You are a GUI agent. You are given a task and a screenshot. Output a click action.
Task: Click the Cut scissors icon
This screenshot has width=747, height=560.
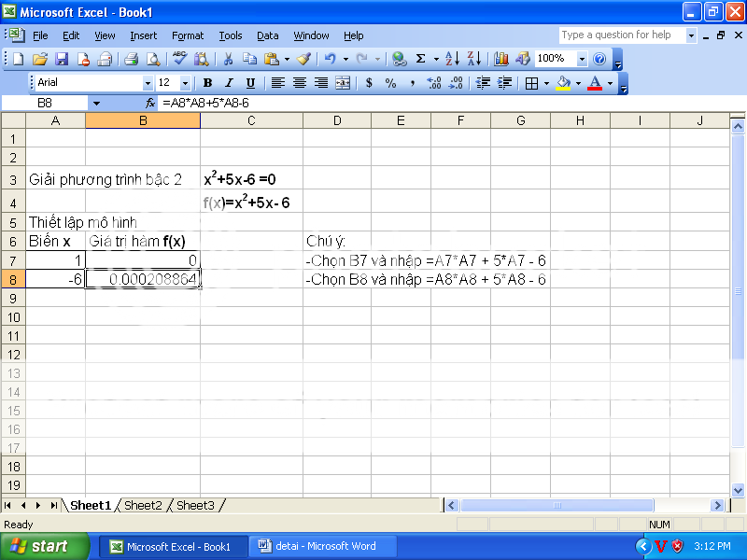click(228, 59)
